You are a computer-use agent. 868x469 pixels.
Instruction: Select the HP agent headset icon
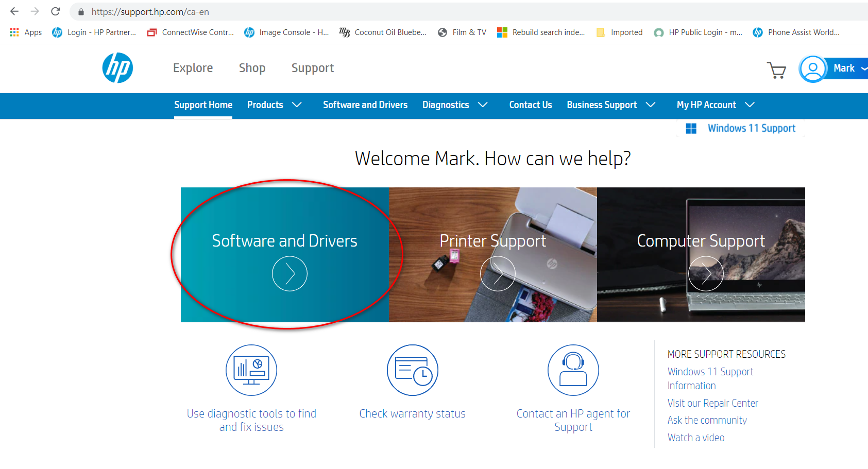click(573, 370)
